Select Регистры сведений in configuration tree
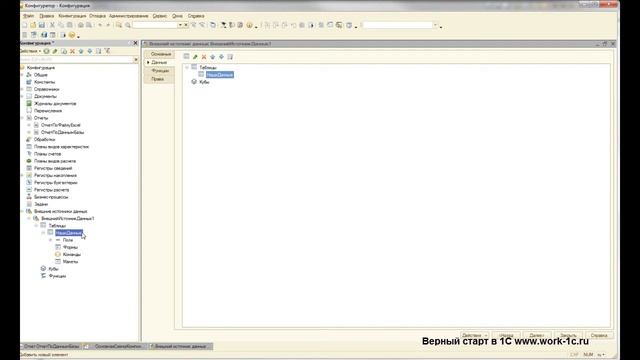The image size is (640, 360). [x=53, y=168]
